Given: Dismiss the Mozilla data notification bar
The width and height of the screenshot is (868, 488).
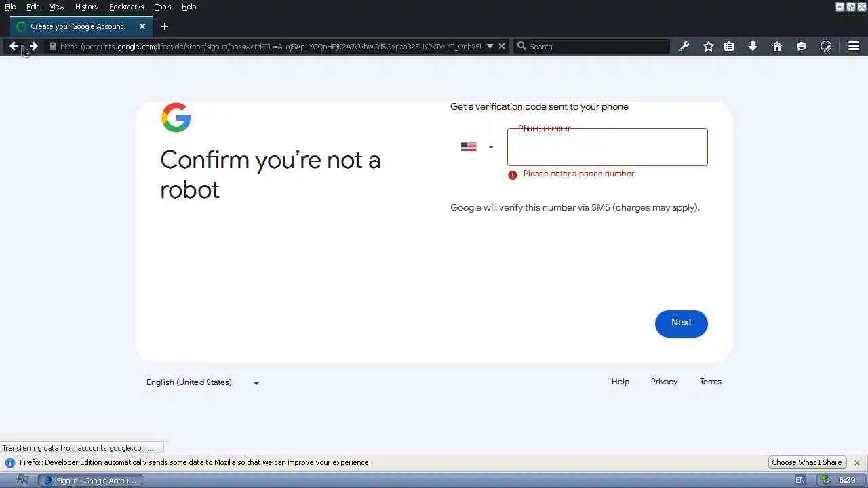Looking at the screenshot, I should pos(857,462).
